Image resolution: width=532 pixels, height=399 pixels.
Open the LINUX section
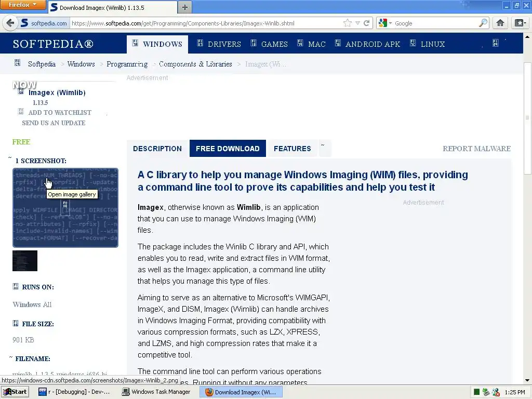point(428,44)
